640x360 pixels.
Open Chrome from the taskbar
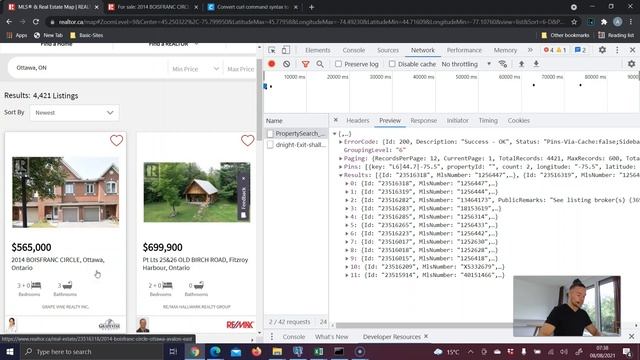pyautogui.click(x=195, y=351)
